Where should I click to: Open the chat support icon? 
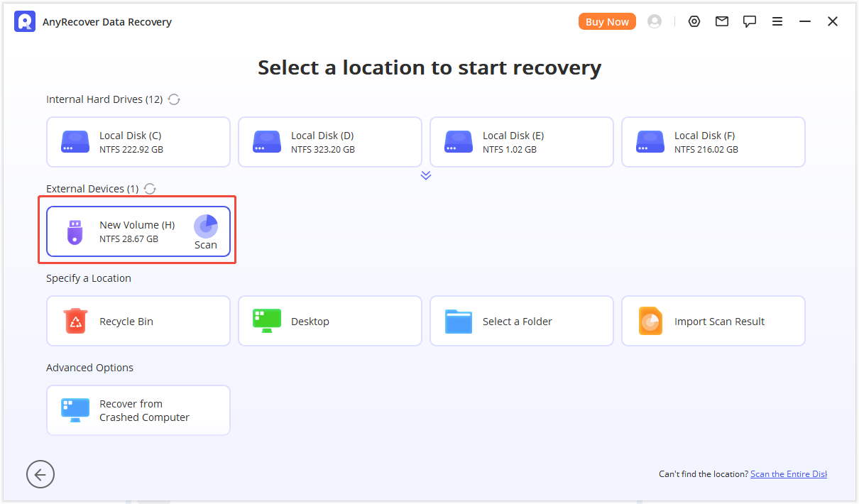coord(750,21)
